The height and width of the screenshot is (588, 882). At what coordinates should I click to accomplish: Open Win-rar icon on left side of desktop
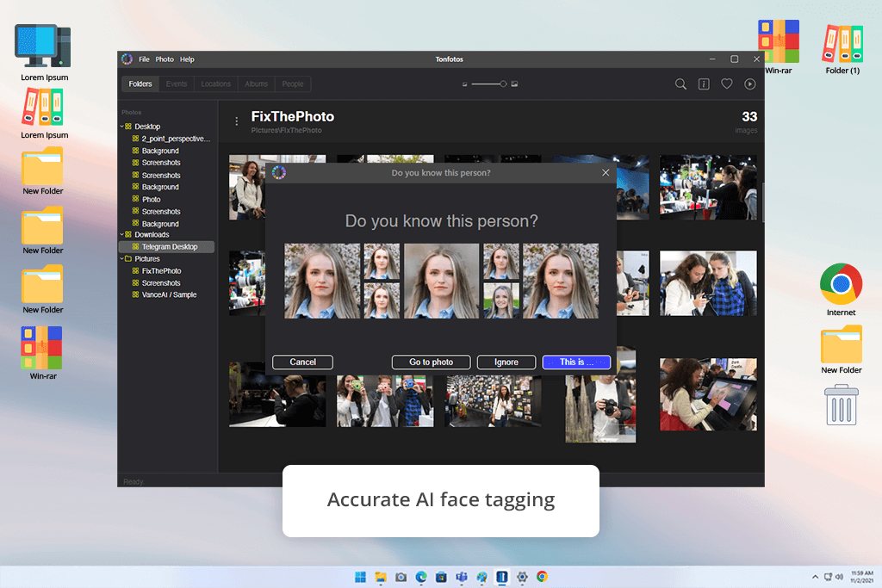[x=43, y=353]
